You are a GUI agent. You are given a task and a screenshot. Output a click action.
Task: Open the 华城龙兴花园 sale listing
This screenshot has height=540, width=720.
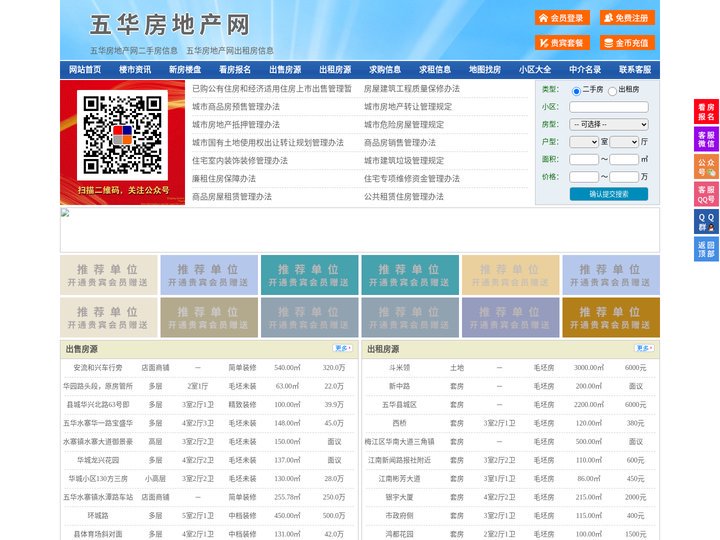(98, 460)
